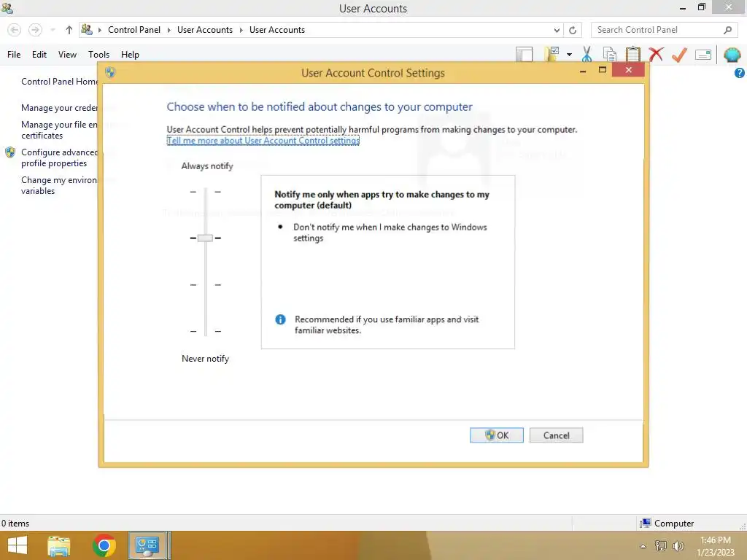747x560 pixels.
Task: Click the folder options checklist icon
Action: 552,54
